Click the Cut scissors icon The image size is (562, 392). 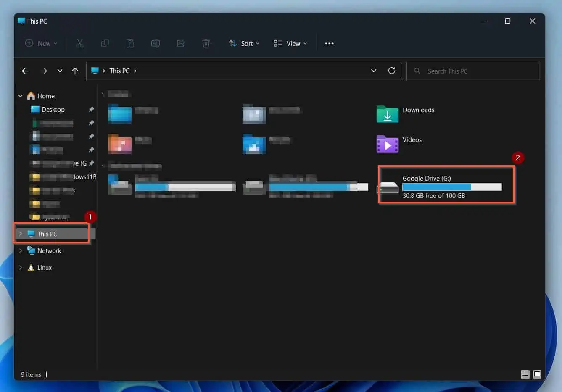80,43
